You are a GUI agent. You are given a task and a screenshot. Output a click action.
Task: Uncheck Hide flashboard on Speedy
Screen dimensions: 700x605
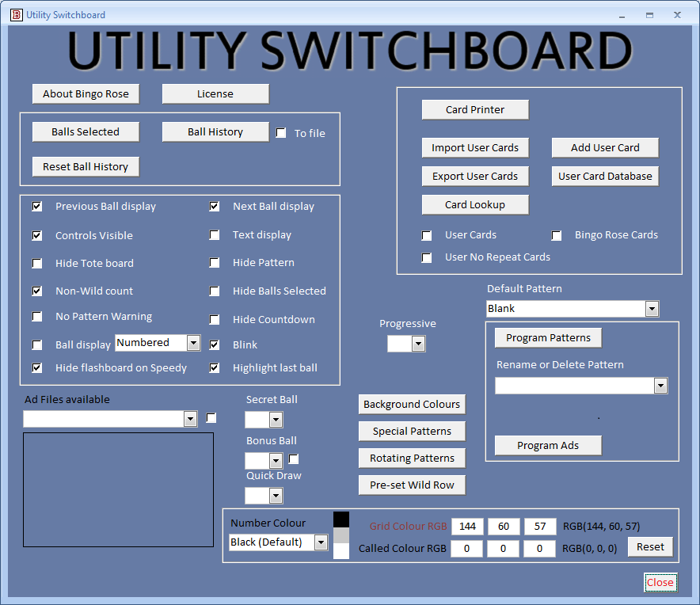coord(37,368)
